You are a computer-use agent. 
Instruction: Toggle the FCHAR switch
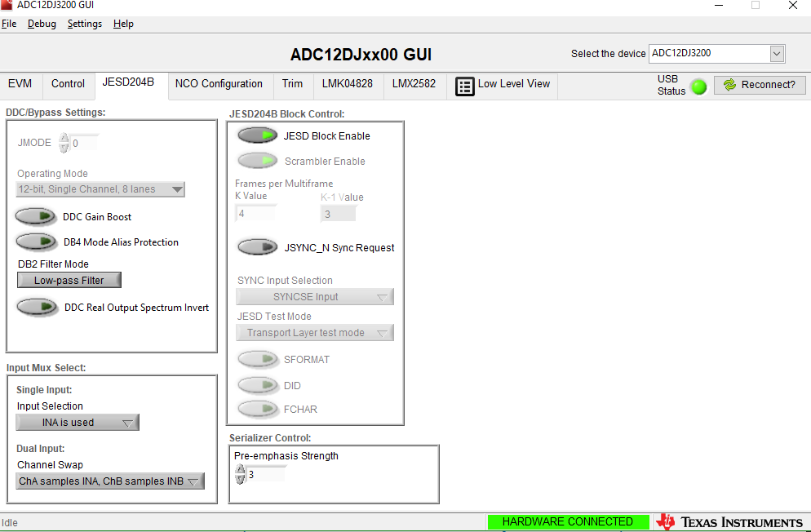pos(258,409)
